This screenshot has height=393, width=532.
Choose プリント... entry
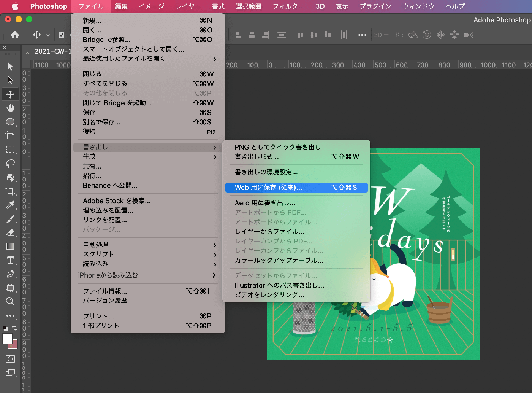coord(148,316)
